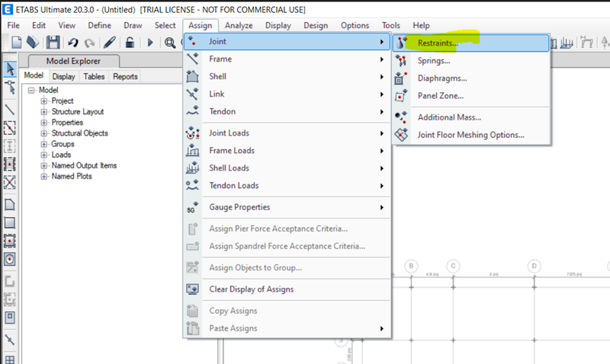
Task: Open the Tendon Loads submenu
Action: pos(287,185)
